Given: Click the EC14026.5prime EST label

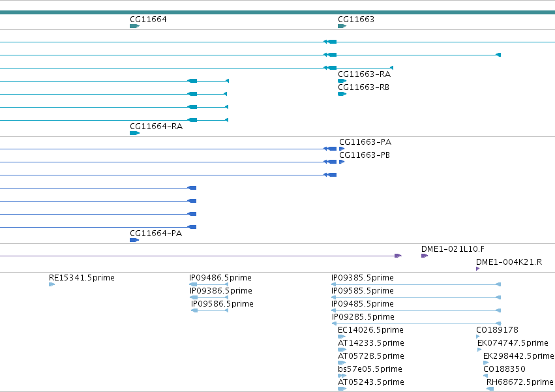Looking at the screenshot, I should click(370, 330).
